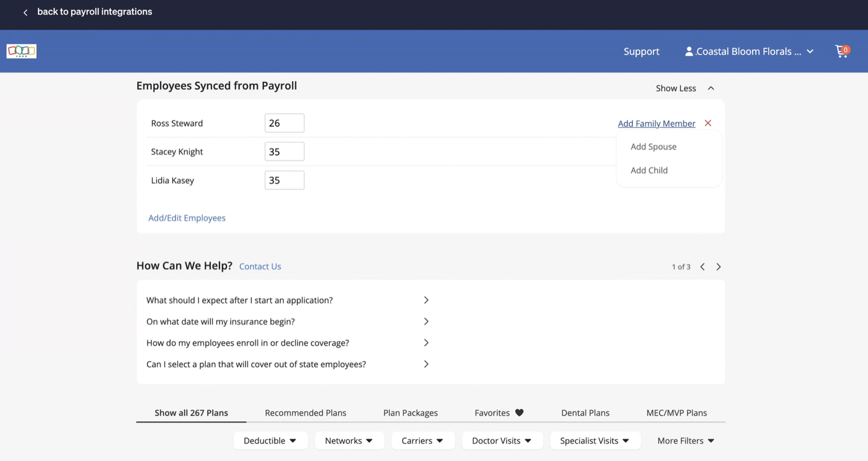The image size is (868, 461).
Task: Click Add/Edit Employees link
Action: (x=187, y=218)
